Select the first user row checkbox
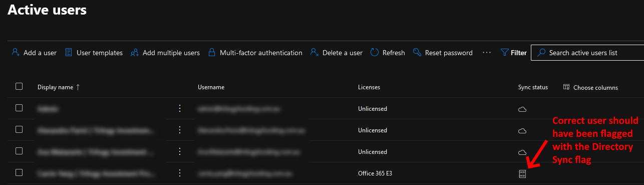The image size is (644, 185). tap(19, 108)
